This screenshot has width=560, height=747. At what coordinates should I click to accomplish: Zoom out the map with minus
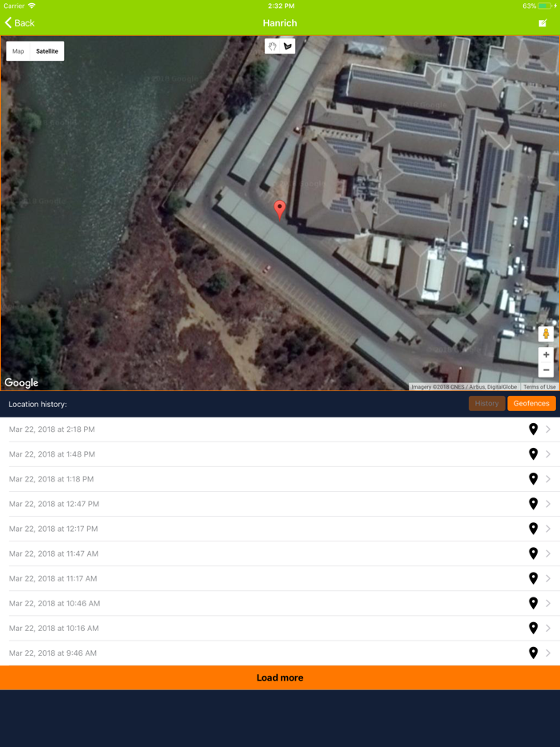pyautogui.click(x=546, y=370)
